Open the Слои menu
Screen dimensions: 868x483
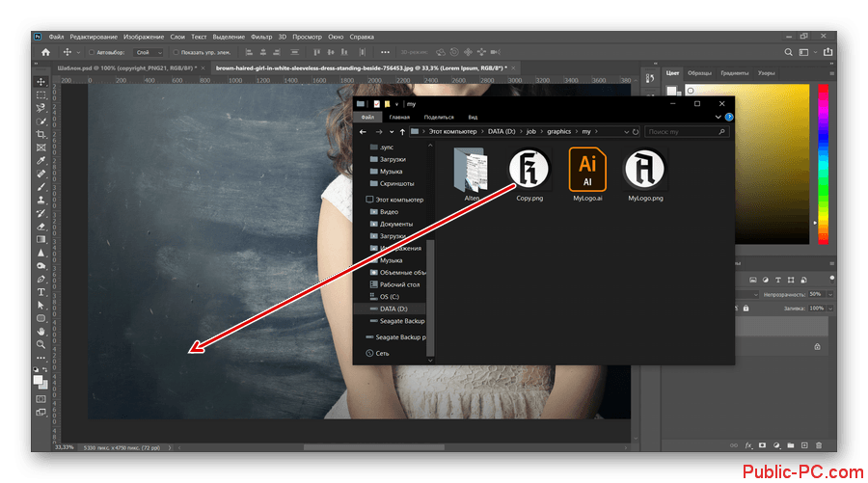[177, 37]
